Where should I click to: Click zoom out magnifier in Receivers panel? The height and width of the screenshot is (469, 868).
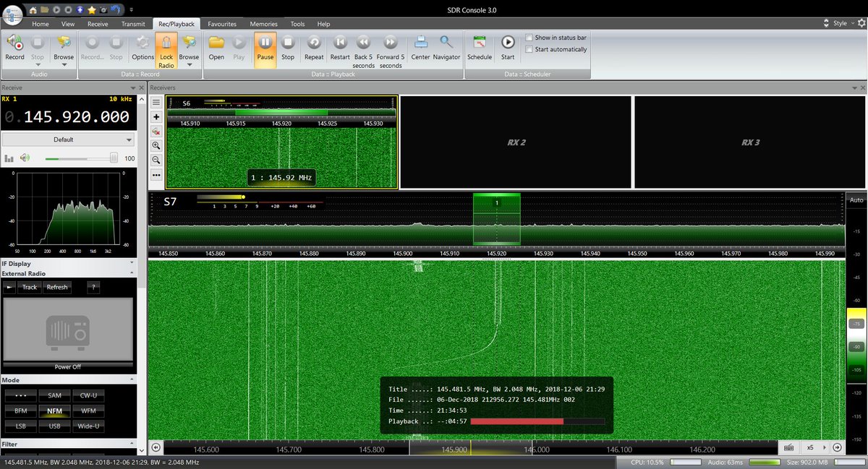156,160
